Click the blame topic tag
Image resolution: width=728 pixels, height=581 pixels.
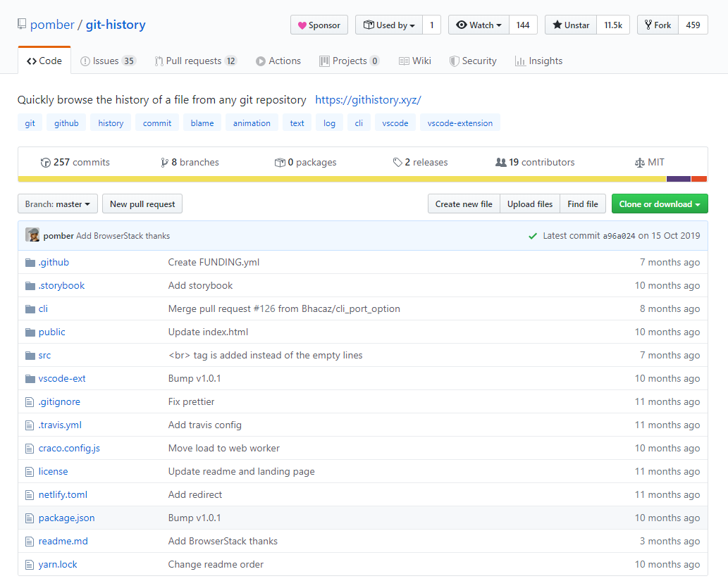click(x=202, y=123)
